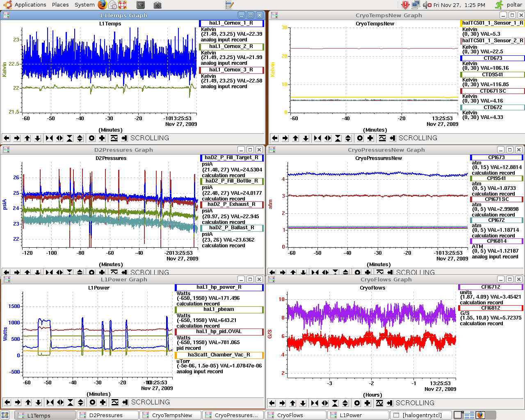Pan down arrow in L1Power Graph toolbar
This screenshot has height=420, width=525.
[x=38, y=402]
